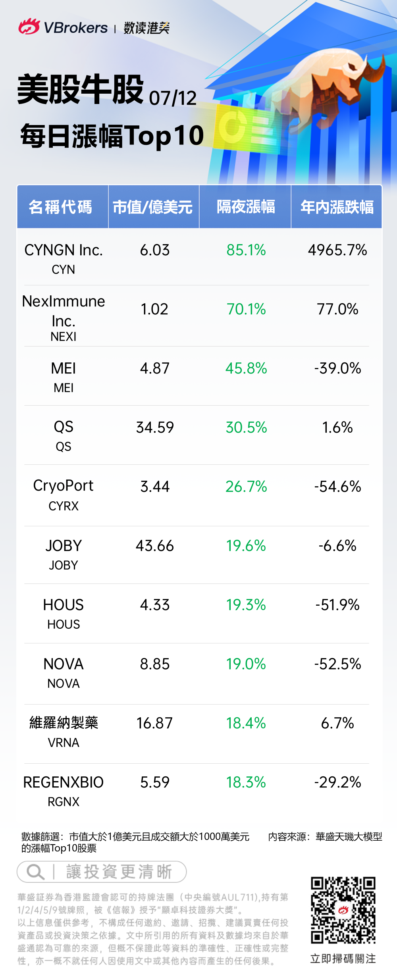Click the 4965.7% year-to-date value
This screenshot has height=980, width=397.
[x=337, y=250]
